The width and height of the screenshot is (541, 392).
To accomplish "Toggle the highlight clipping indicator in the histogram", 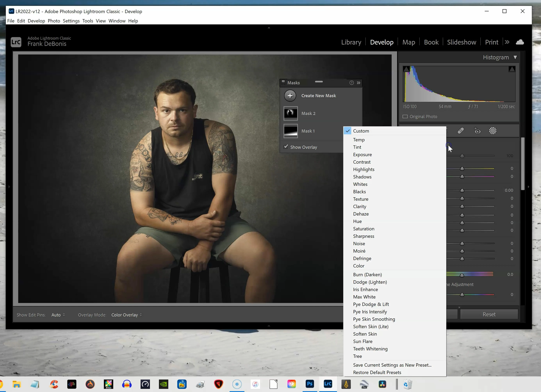I will 512,69.
